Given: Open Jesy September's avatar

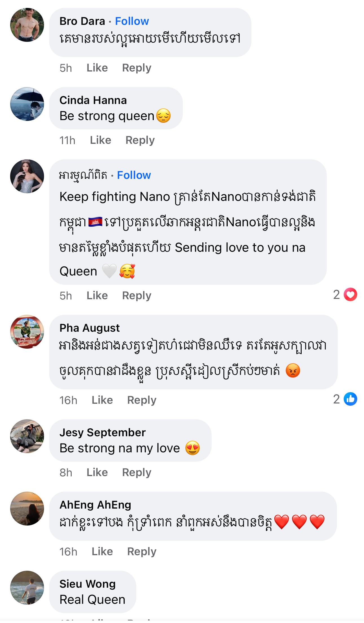Looking at the screenshot, I should pyautogui.click(x=27, y=436).
